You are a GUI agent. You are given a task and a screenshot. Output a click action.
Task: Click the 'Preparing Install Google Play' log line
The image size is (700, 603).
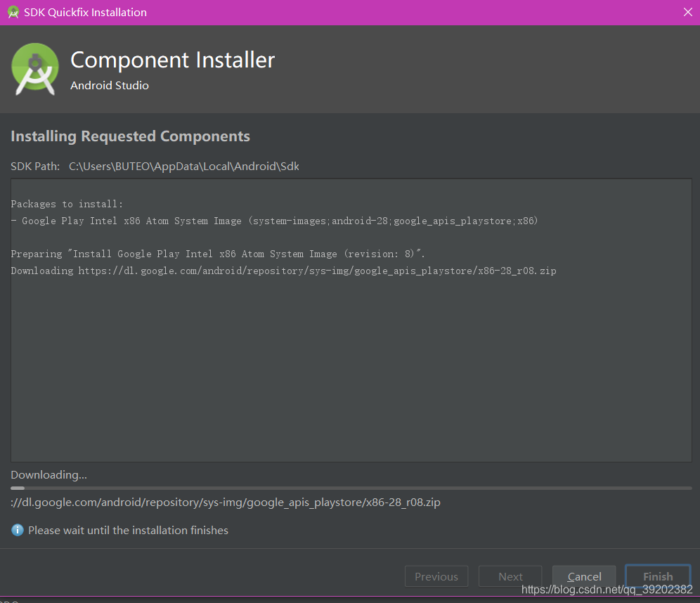coord(218,254)
